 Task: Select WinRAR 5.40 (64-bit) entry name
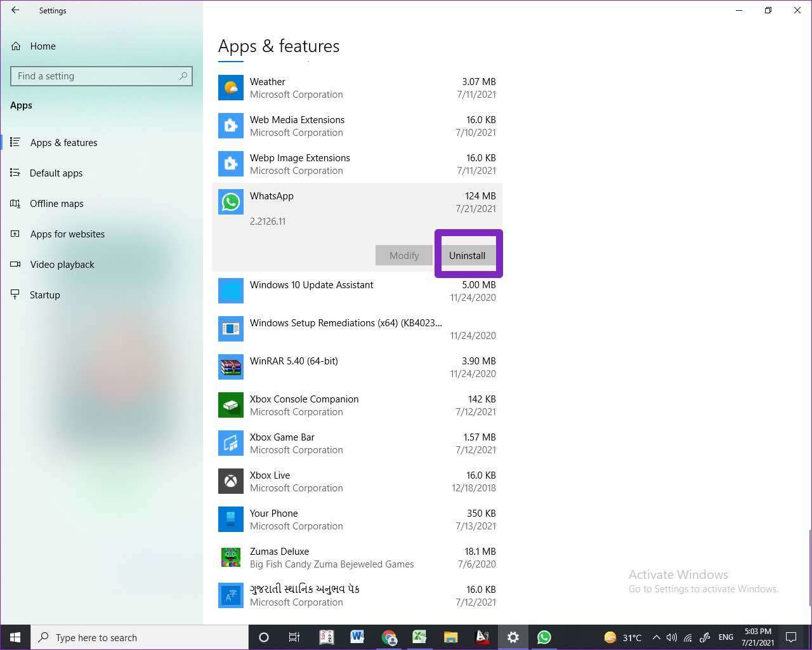tap(294, 361)
